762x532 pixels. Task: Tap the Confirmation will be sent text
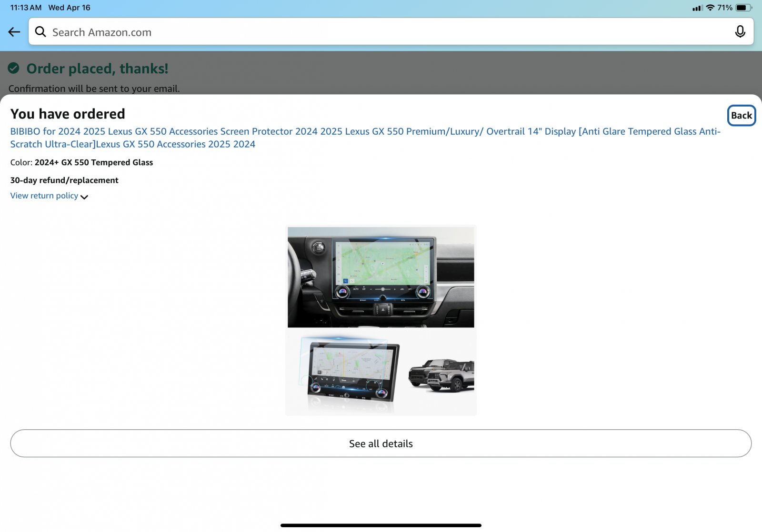(94, 89)
